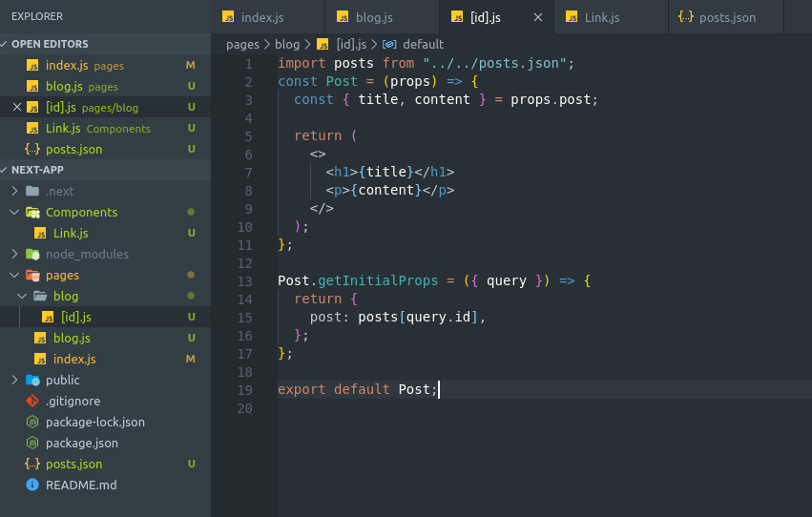Close the [id].js editor tab
Screen dimensions: 812x517
538,17
